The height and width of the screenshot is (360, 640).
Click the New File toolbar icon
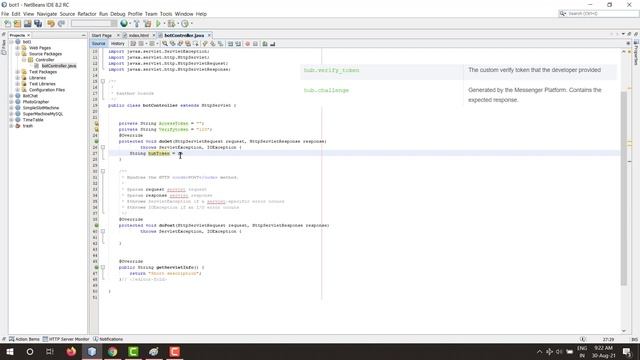[x=8, y=24]
